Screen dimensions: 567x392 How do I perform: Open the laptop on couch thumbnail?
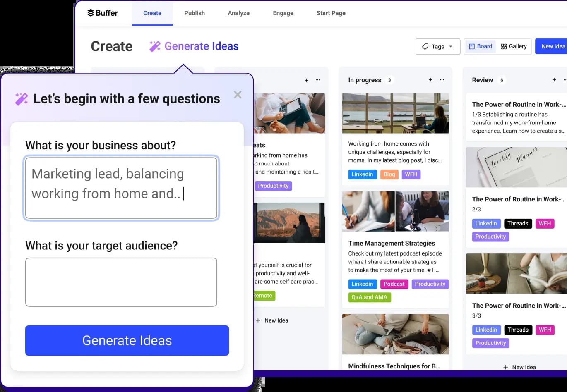point(395,334)
